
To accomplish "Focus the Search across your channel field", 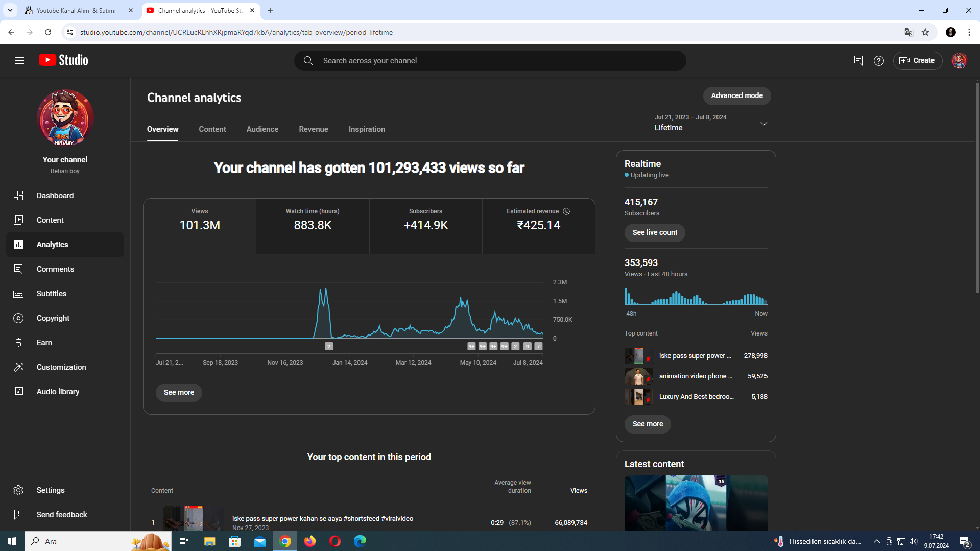I will (x=490, y=61).
